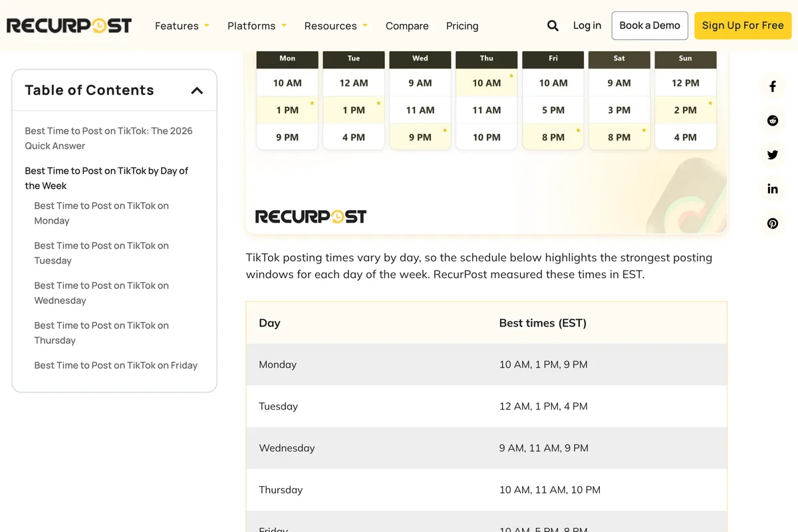Open the search magnifier icon
This screenshot has width=798, height=532.
coord(553,26)
